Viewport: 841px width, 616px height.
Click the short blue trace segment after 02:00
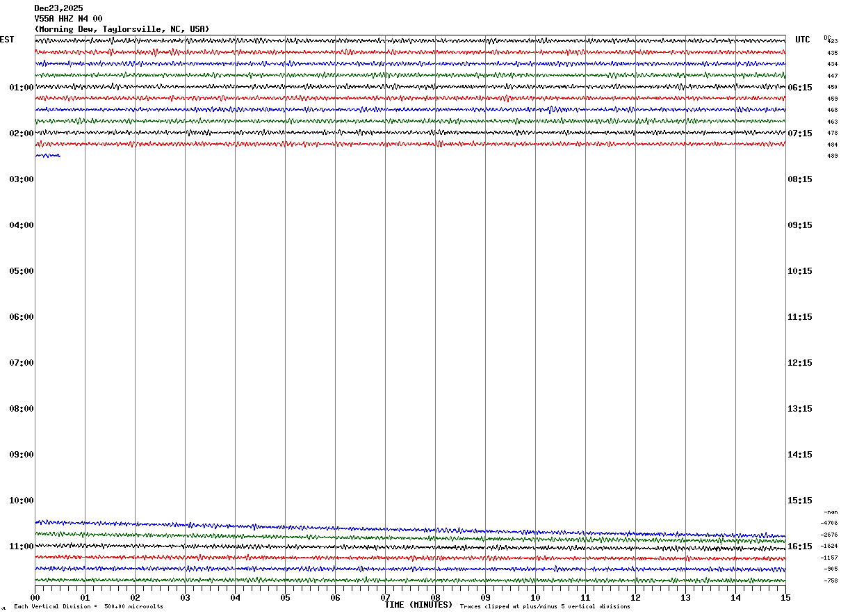(x=47, y=156)
